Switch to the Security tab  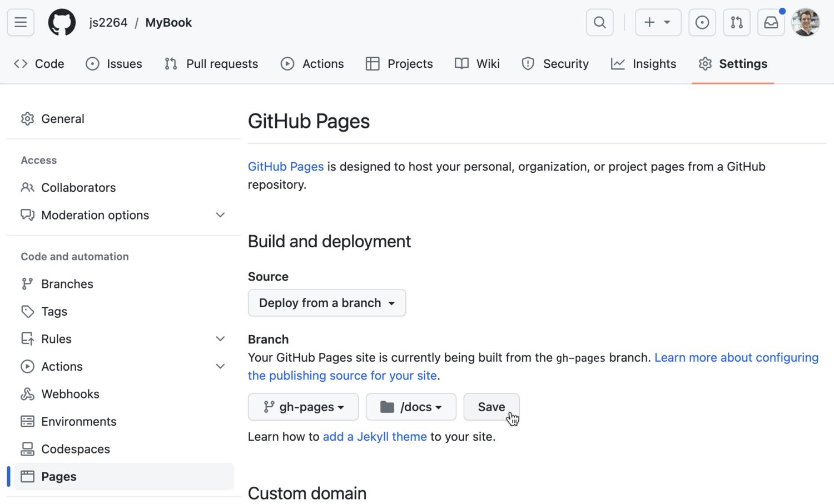pos(555,64)
